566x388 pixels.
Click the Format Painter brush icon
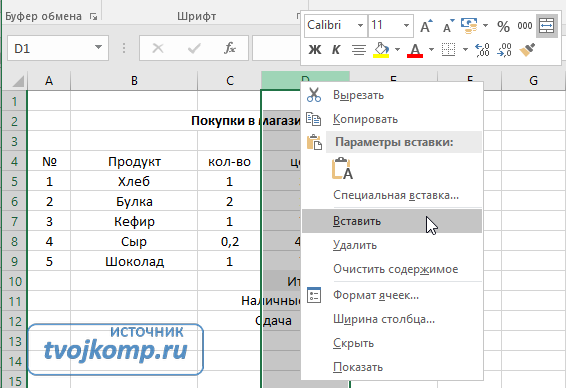pos(527,50)
